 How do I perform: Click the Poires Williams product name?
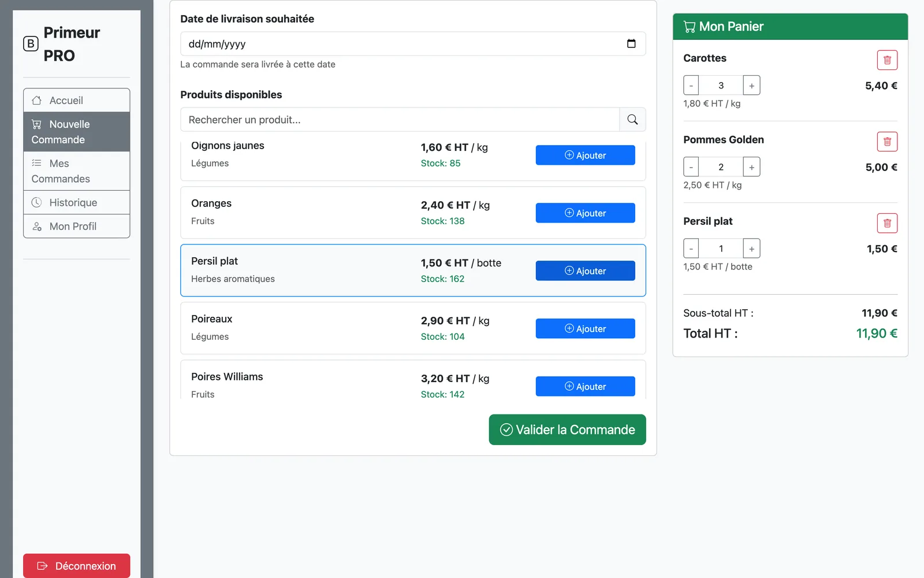click(227, 377)
